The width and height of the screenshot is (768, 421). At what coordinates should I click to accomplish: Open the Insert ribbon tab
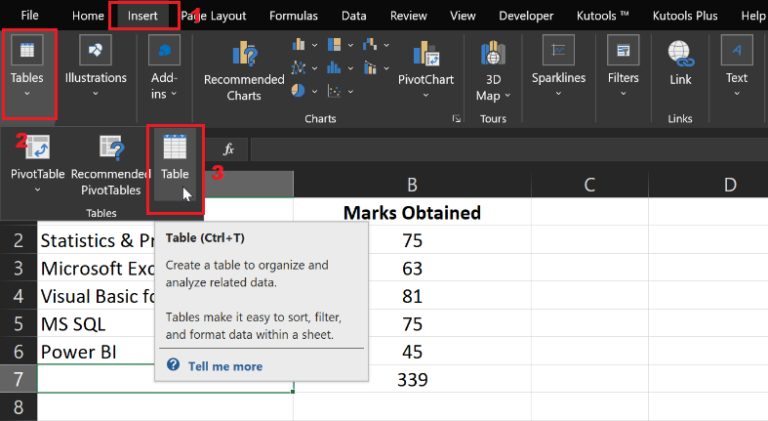(x=142, y=16)
